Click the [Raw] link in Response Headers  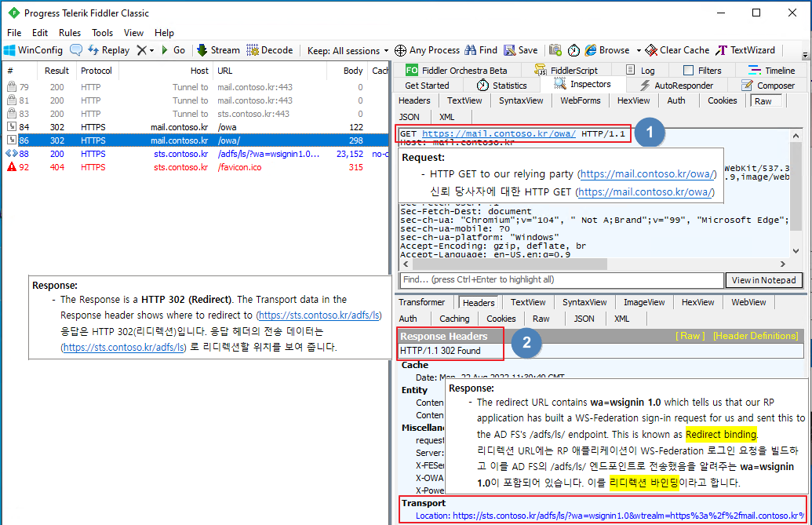click(x=690, y=336)
